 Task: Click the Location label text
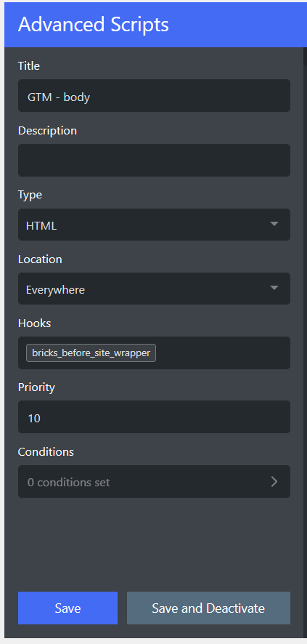tap(40, 259)
